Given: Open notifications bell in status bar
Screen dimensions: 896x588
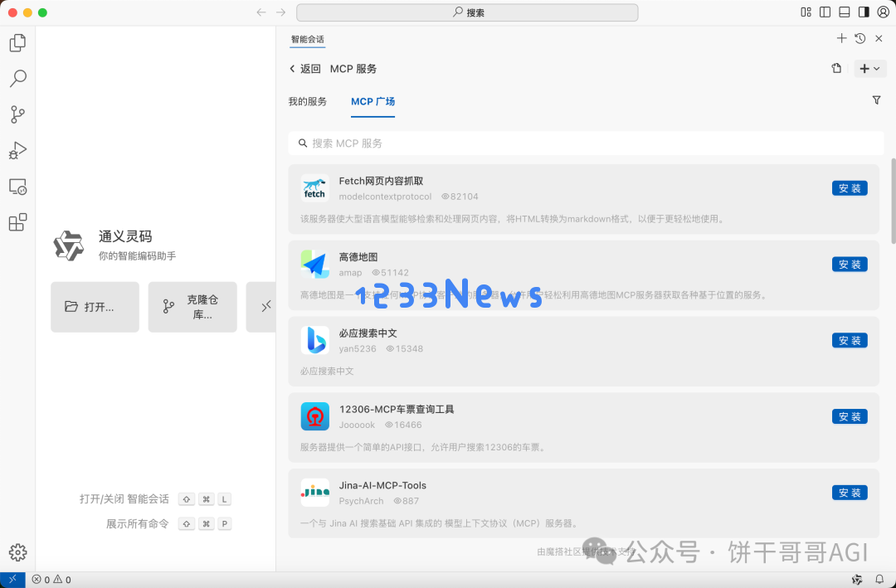Looking at the screenshot, I should coord(879,580).
